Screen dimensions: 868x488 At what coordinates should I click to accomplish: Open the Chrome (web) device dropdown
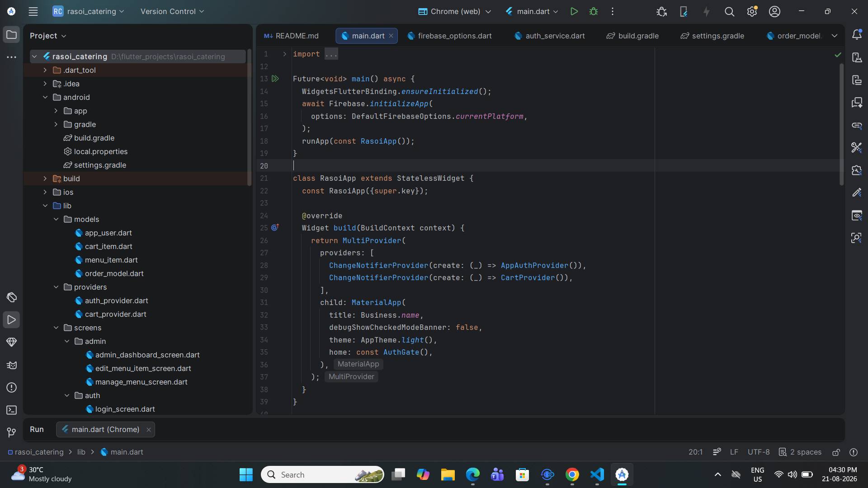pyautogui.click(x=454, y=12)
